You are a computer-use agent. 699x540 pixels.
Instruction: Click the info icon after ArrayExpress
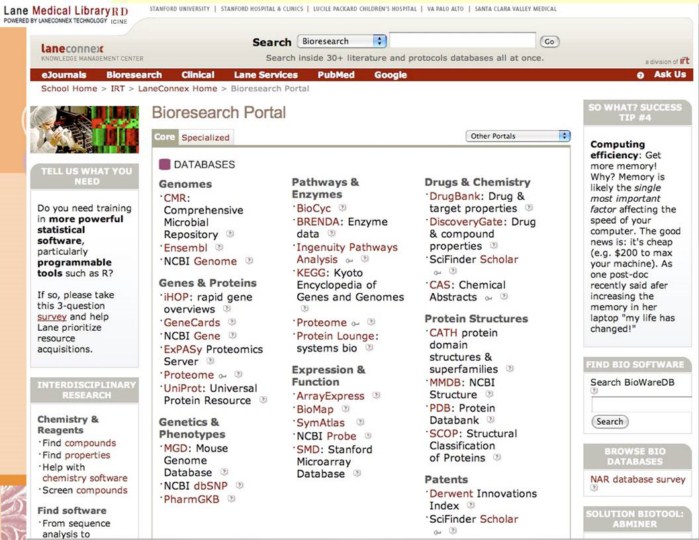coord(374,396)
